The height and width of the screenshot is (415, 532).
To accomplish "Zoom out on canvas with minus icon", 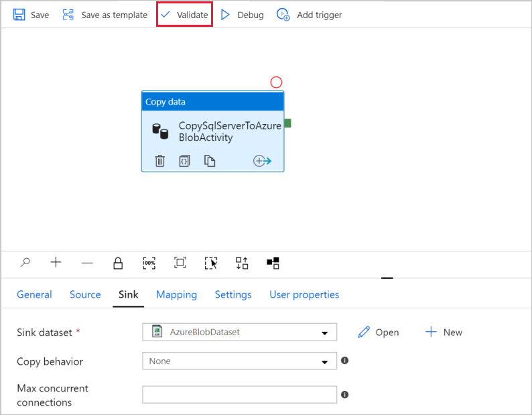I will [87, 263].
